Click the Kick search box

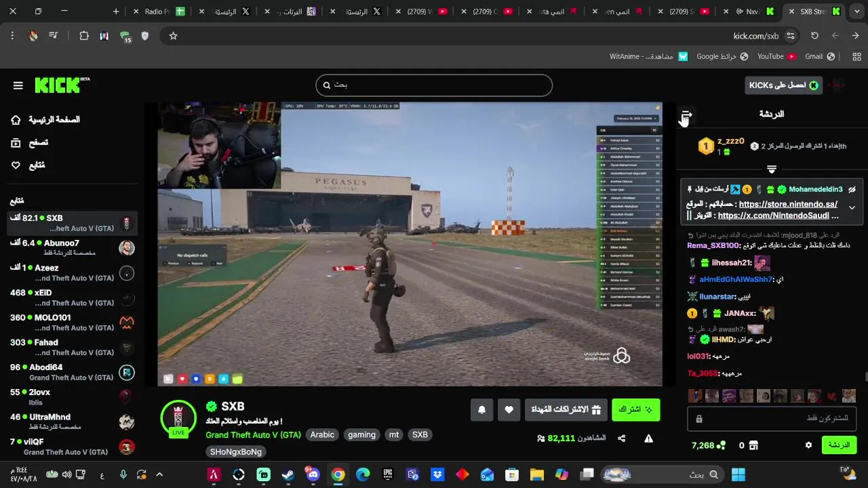coord(434,85)
